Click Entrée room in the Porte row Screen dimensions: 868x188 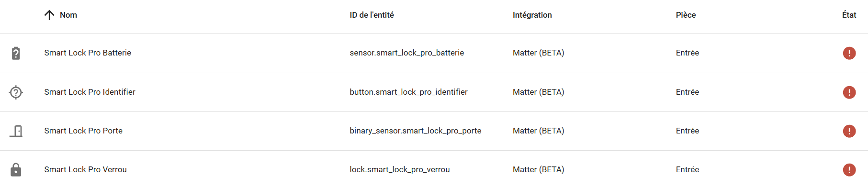687,131
